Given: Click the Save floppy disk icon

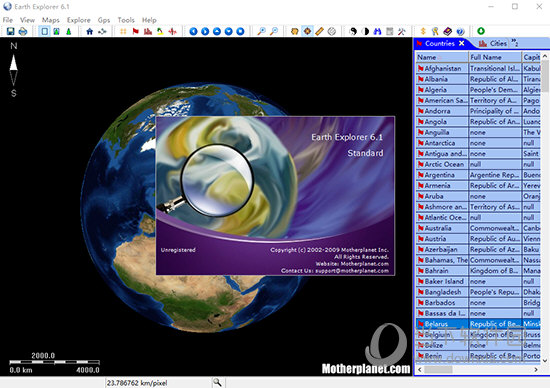Looking at the screenshot, I should (11, 32).
